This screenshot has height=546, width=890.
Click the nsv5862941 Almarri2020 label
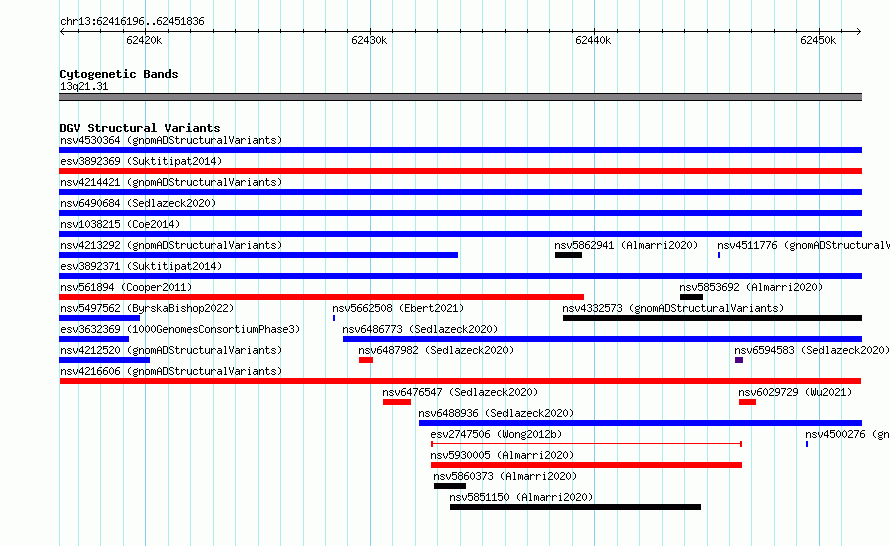tap(626, 245)
